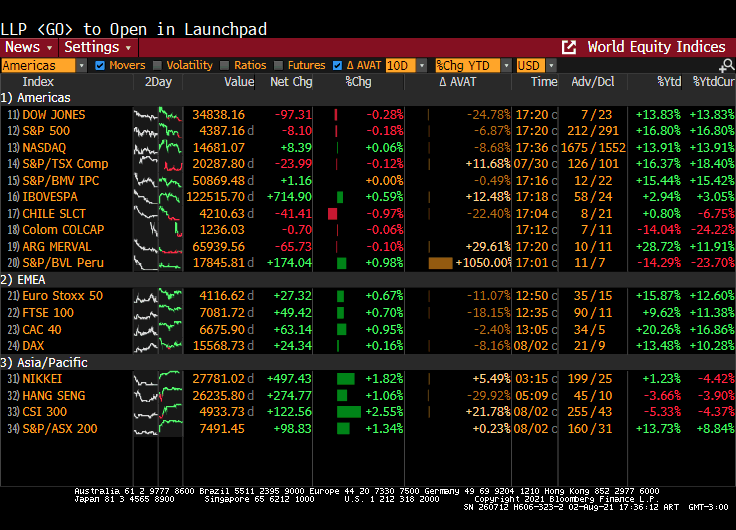Click the CSI 300 green %Chg bar
This screenshot has height=530, width=736.
point(349,412)
